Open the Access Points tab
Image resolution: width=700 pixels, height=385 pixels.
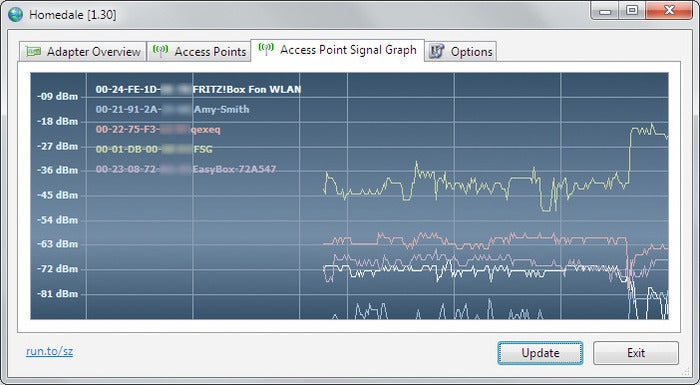point(199,52)
